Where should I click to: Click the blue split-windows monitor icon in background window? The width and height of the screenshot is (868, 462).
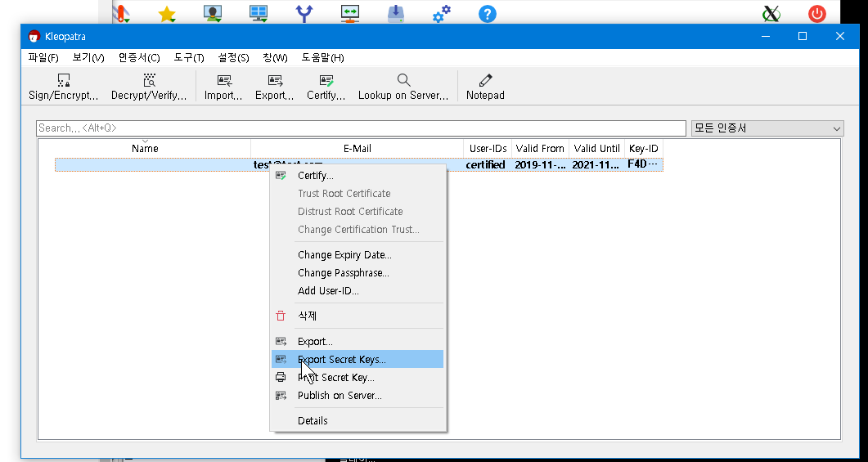pyautogui.click(x=259, y=13)
